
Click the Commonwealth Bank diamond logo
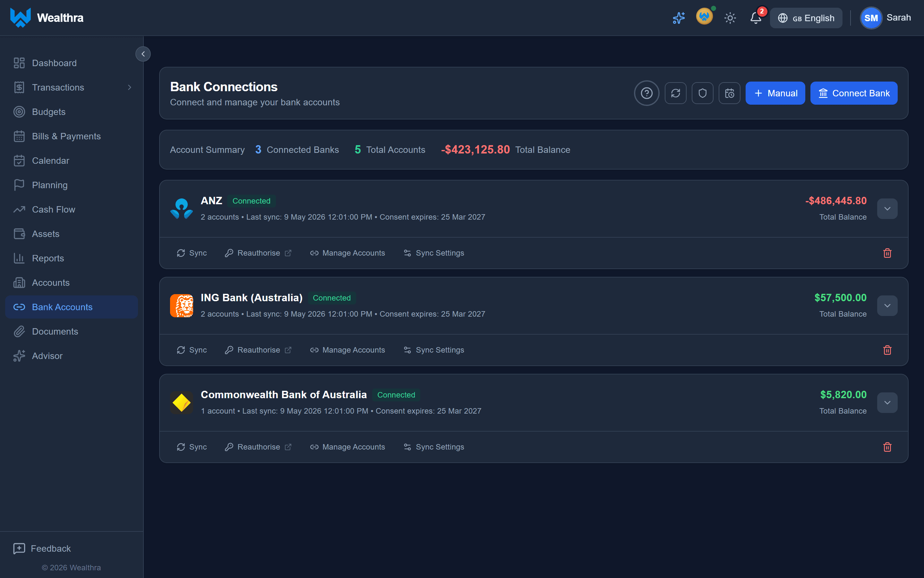coord(181,403)
